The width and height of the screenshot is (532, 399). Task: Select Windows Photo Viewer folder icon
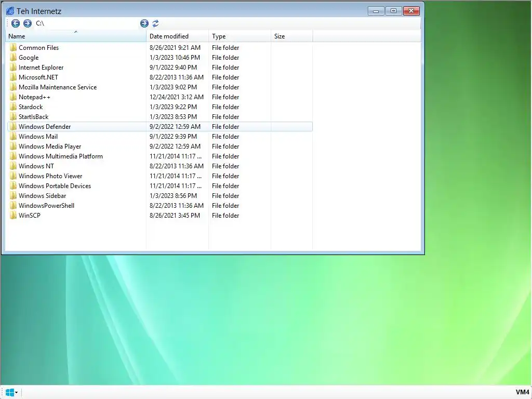pyautogui.click(x=13, y=176)
